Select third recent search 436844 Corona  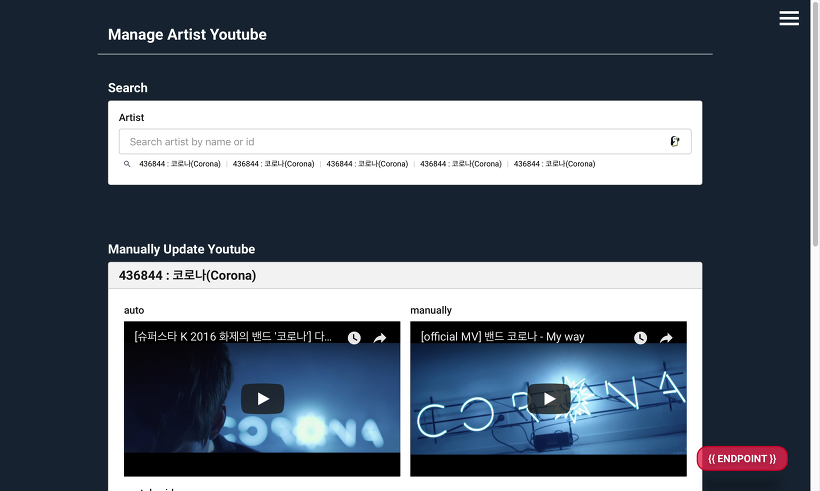pos(367,164)
